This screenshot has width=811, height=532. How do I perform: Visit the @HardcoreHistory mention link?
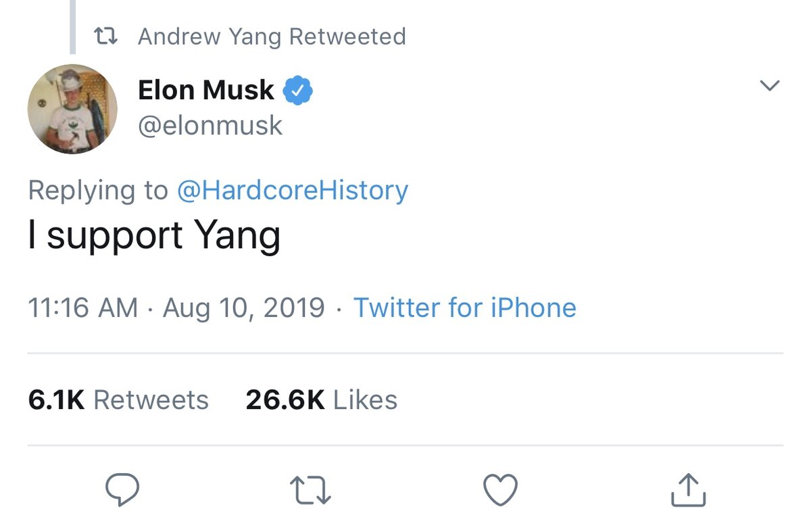(292, 191)
